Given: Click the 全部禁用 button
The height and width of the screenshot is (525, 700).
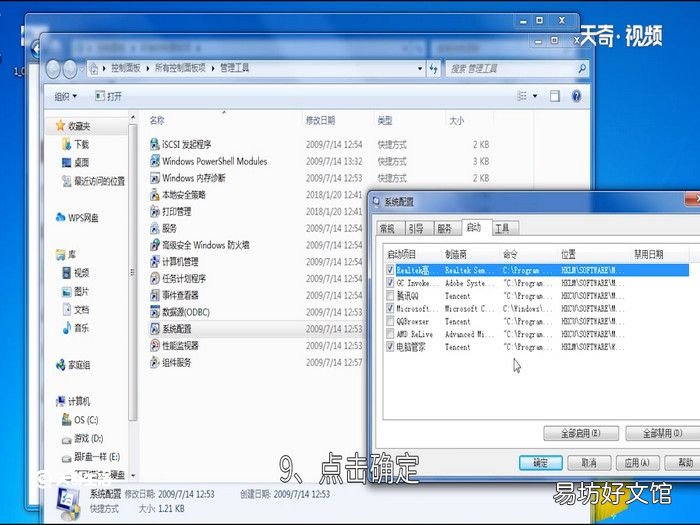Looking at the screenshot, I should pos(662,433).
